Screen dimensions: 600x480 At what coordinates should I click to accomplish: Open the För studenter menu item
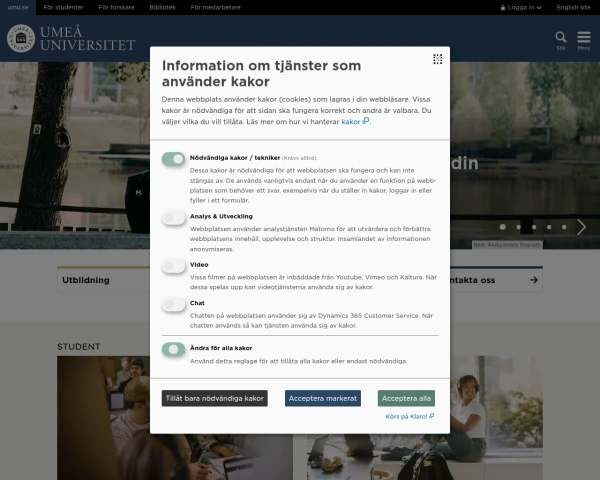[64, 7]
